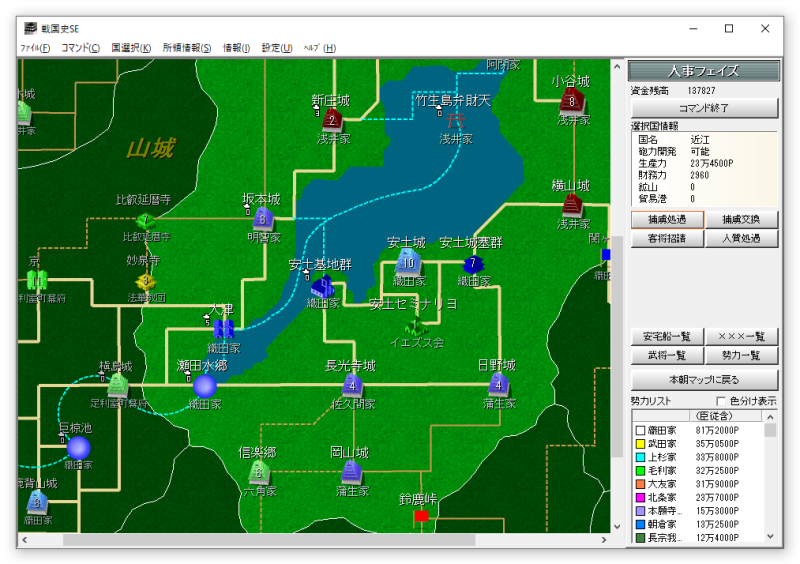Click the Hino castle icon (日野城)
Viewport: 800px width, 564px height.
click(498, 385)
